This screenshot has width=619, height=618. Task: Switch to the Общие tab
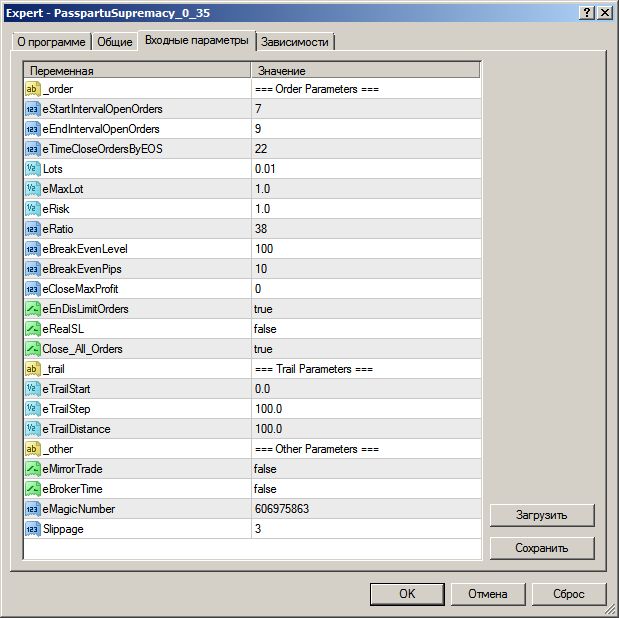(x=115, y=42)
